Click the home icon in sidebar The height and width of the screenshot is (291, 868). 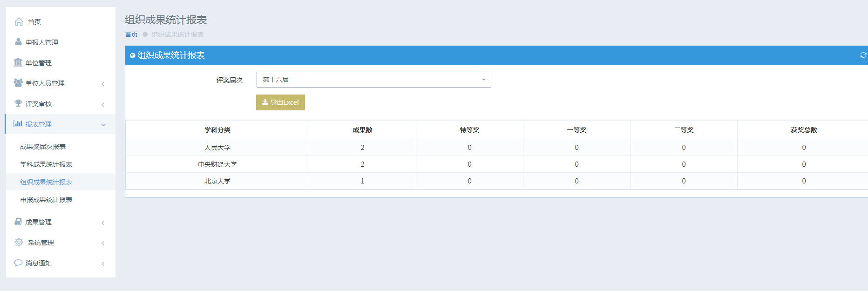click(19, 21)
